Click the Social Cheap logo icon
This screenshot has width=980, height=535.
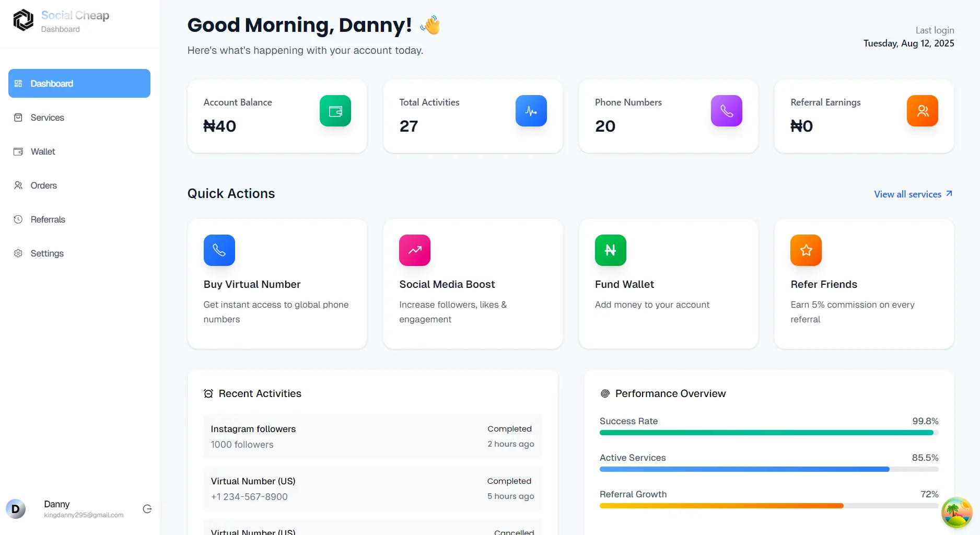(23, 20)
